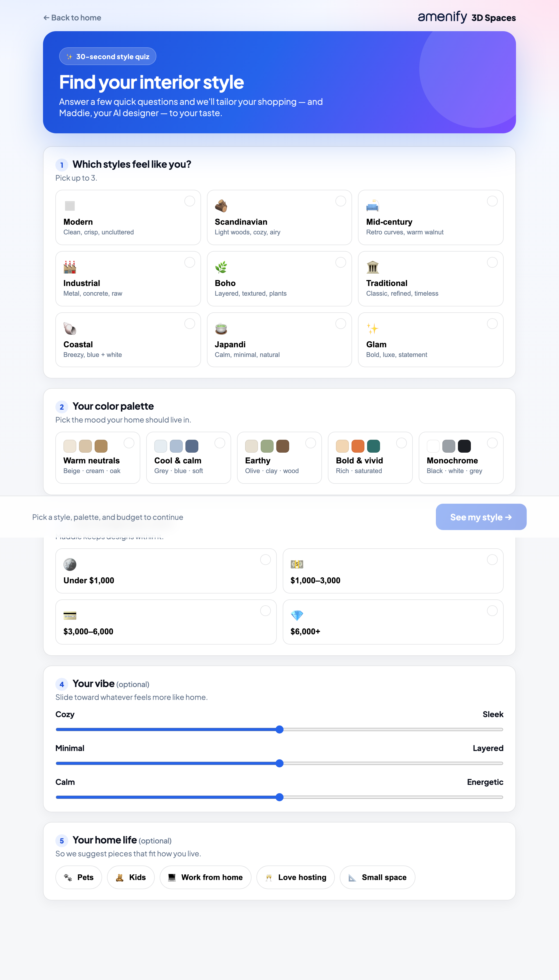Click the orange swatch in Bold & vivid
Viewport: 559px width, 980px height.
point(358,446)
